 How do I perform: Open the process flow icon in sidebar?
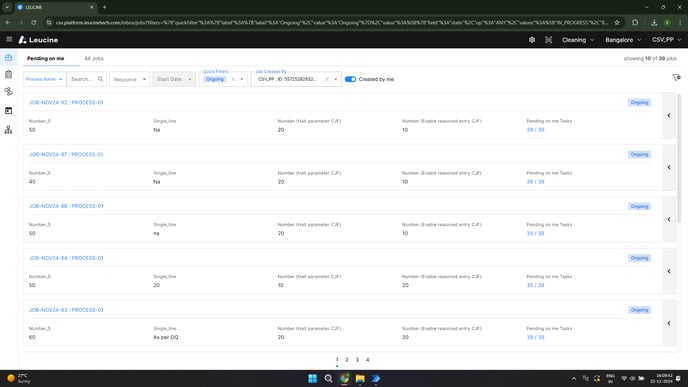tap(8, 91)
